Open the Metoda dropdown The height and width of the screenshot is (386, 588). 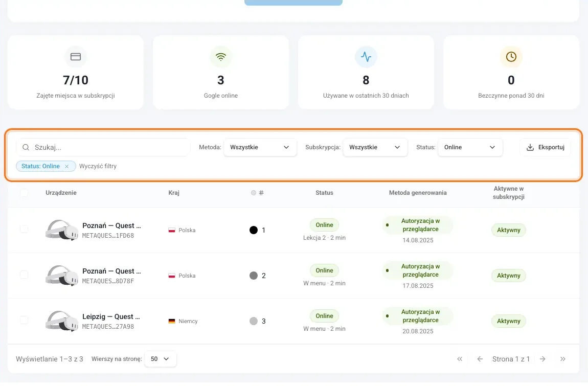[260, 147]
